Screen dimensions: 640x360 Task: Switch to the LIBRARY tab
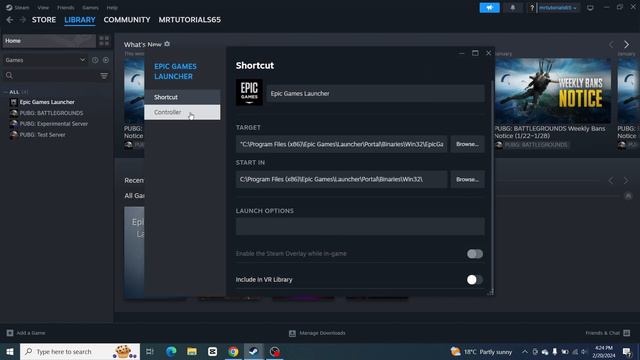(80, 20)
